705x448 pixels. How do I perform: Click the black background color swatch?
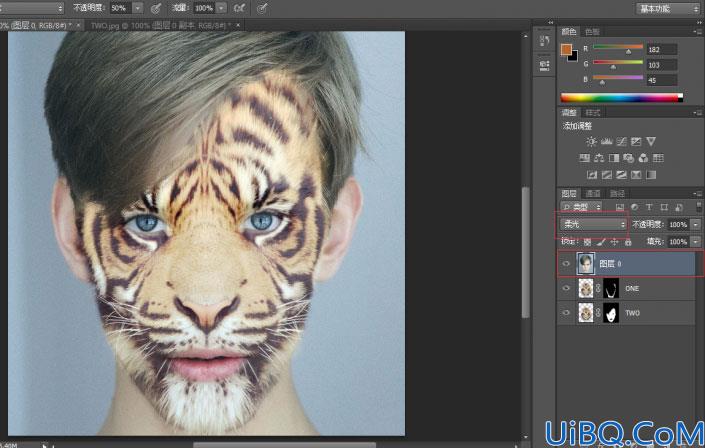[x=574, y=58]
